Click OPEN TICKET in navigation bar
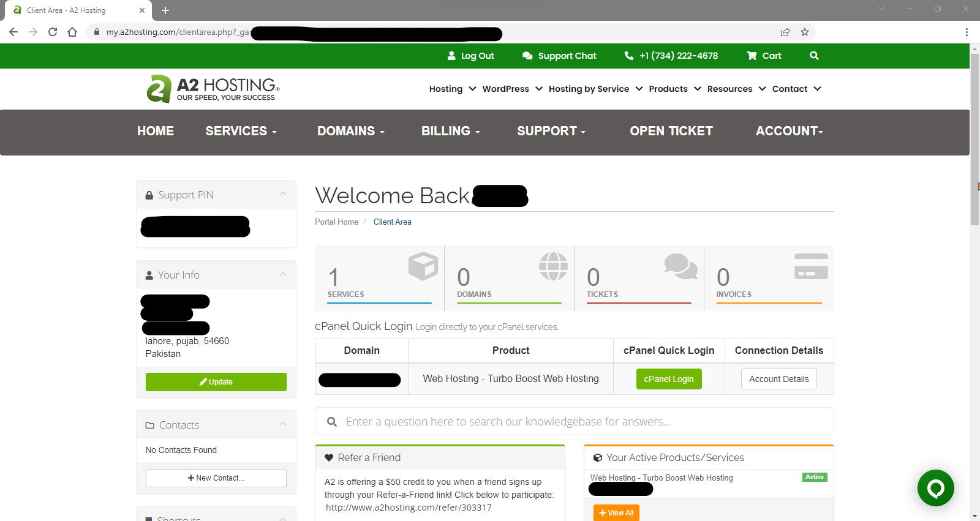 671,131
